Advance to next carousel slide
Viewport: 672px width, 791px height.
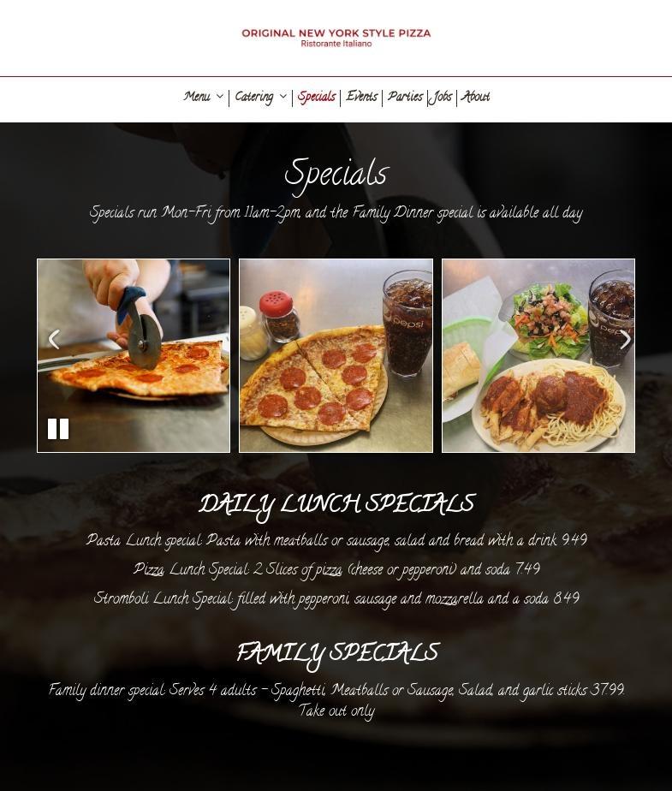coord(625,339)
